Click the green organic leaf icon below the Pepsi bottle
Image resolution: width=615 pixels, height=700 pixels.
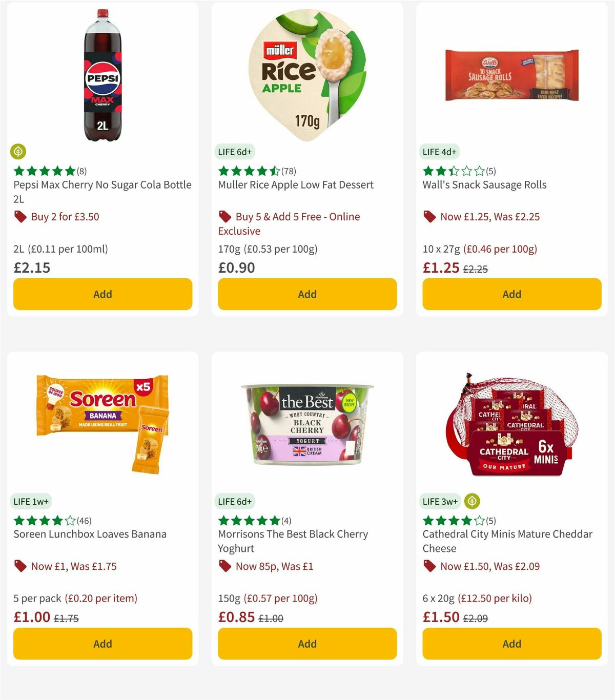(x=18, y=152)
